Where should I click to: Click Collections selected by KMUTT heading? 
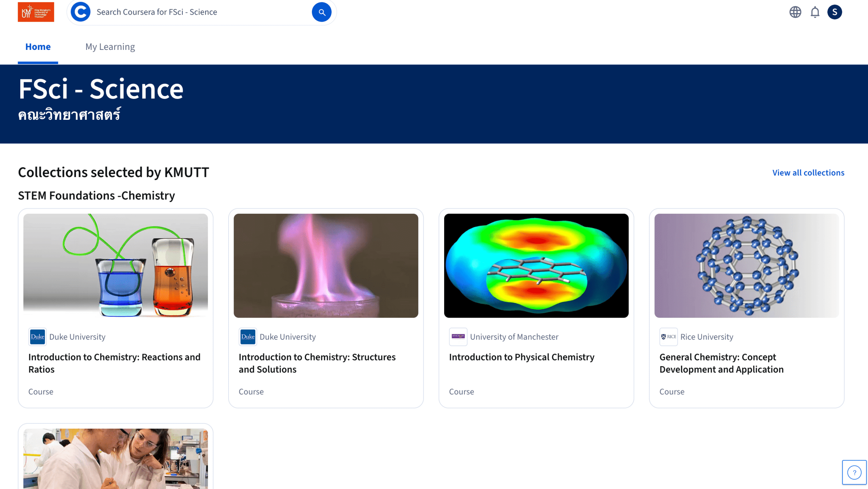coord(113,172)
